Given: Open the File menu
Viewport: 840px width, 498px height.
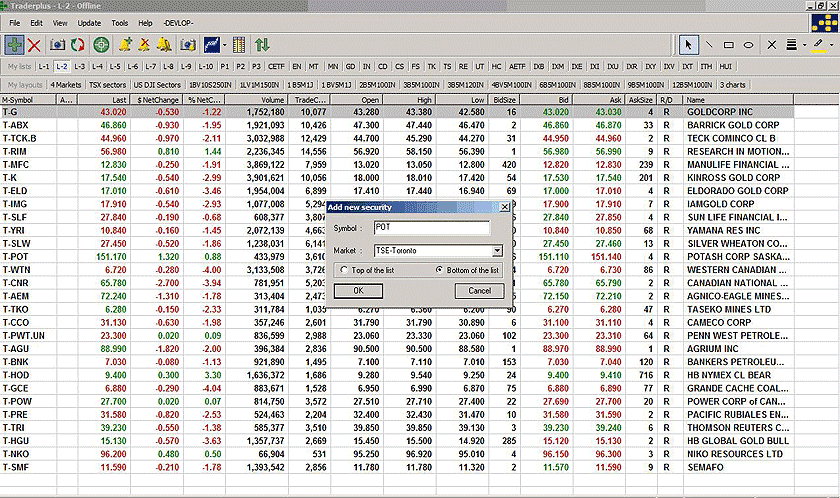Looking at the screenshot, I should pos(14,23).
